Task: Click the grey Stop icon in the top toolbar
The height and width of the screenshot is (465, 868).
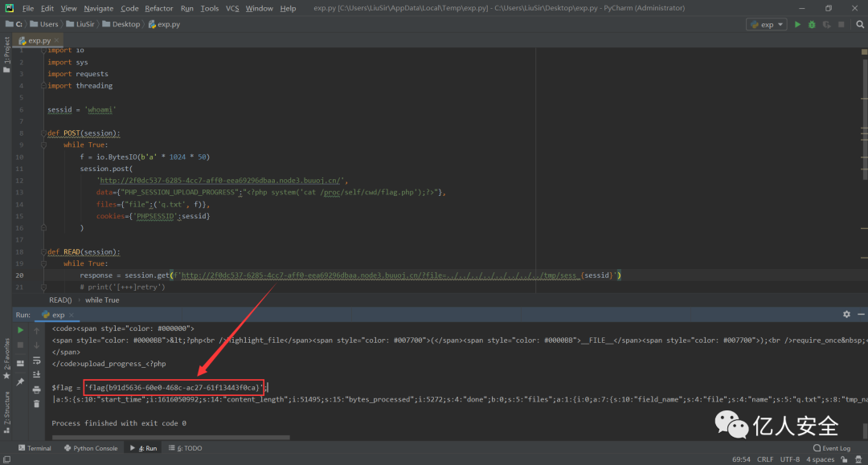Action: pyautogui.click(x=841, y=24)
